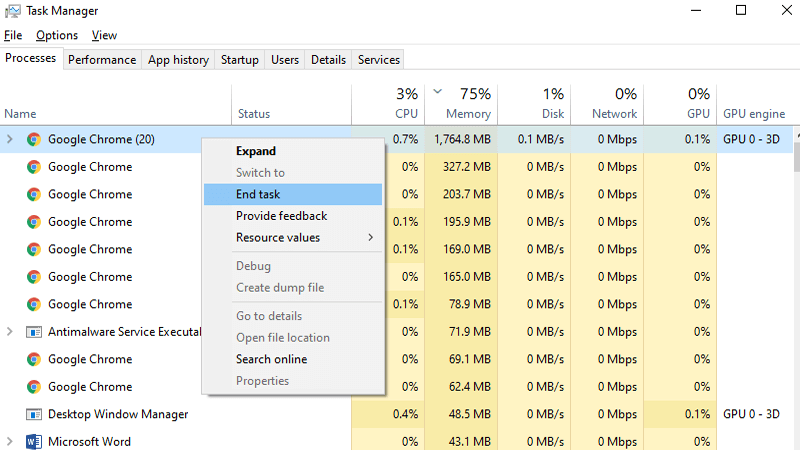
Task: Click GPU 0 - 3D in Desktop Window Manager row
Action: coord(751,414)
